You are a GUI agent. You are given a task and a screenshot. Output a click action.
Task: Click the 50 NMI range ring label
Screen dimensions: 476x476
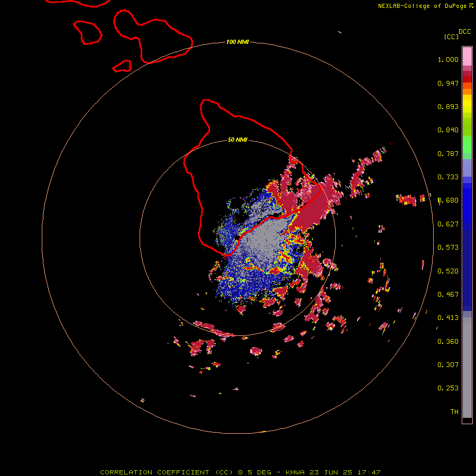pyautogui.click(x=237, y=140)
